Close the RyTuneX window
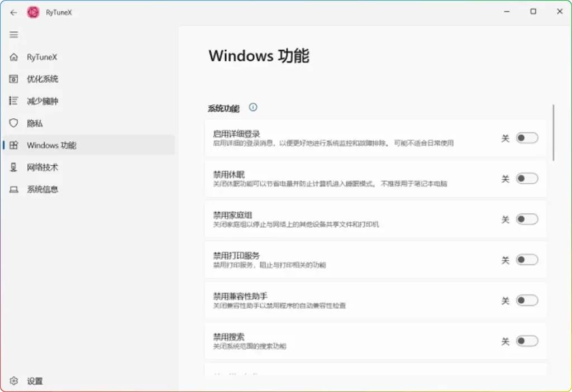This screenshot has height=392, width=572. 560,12
